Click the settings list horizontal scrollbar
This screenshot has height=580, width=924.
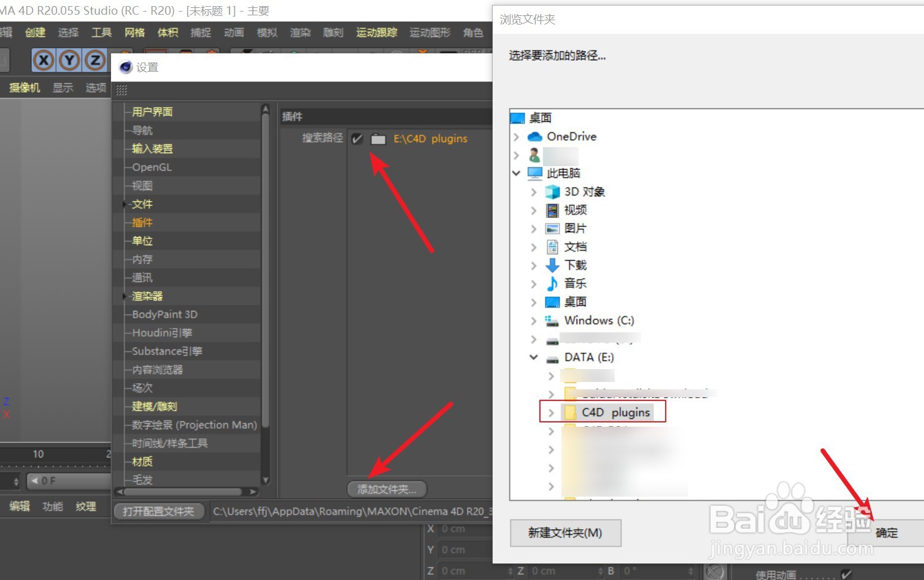pyautogui.click(x=182, y=492)
